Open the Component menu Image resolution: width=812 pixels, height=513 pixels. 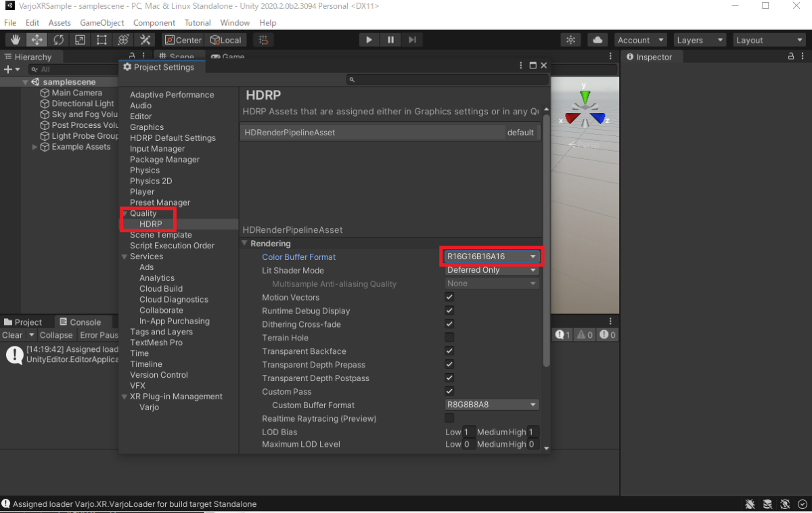tap(154, 22)
